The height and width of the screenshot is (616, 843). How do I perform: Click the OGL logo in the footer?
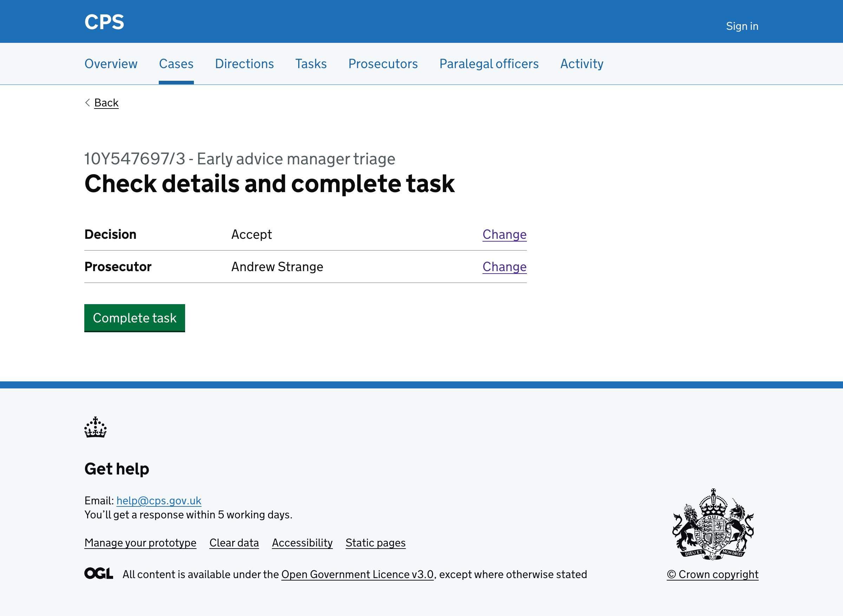(x=99, y=574)
